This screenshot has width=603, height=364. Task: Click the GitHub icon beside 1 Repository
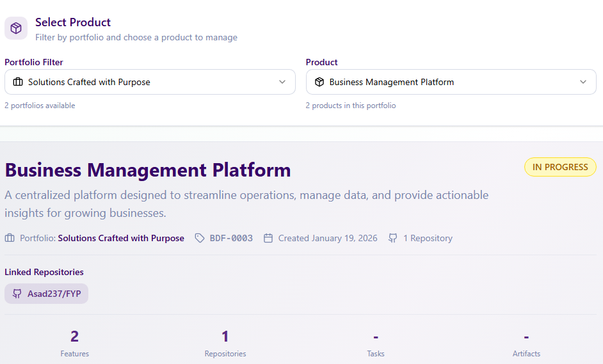click(393, 238)
